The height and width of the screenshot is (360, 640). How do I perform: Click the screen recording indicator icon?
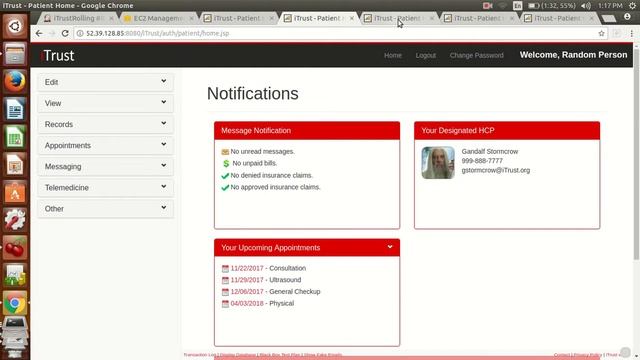[x=487, y=6]
